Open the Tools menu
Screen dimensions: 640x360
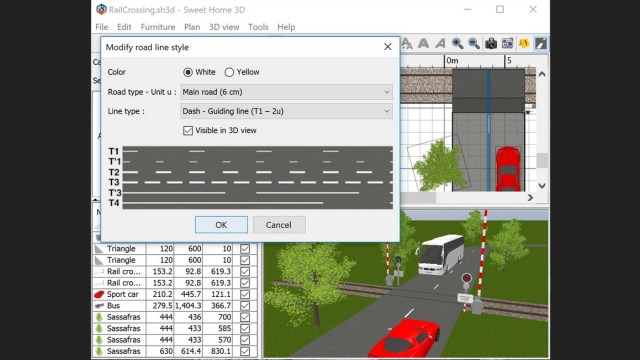point(258,27)
